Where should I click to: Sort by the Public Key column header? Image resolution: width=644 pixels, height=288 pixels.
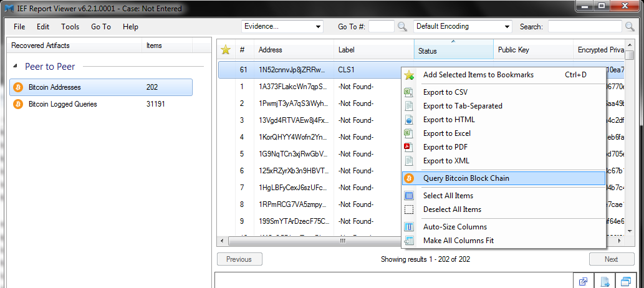[533, 49]
